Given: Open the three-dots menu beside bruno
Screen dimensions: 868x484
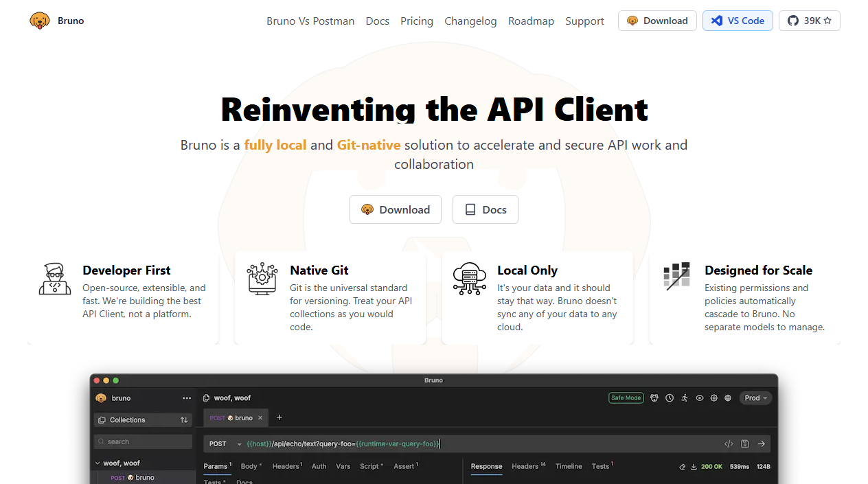Looking at the screenshot, I should pos(187,398).
